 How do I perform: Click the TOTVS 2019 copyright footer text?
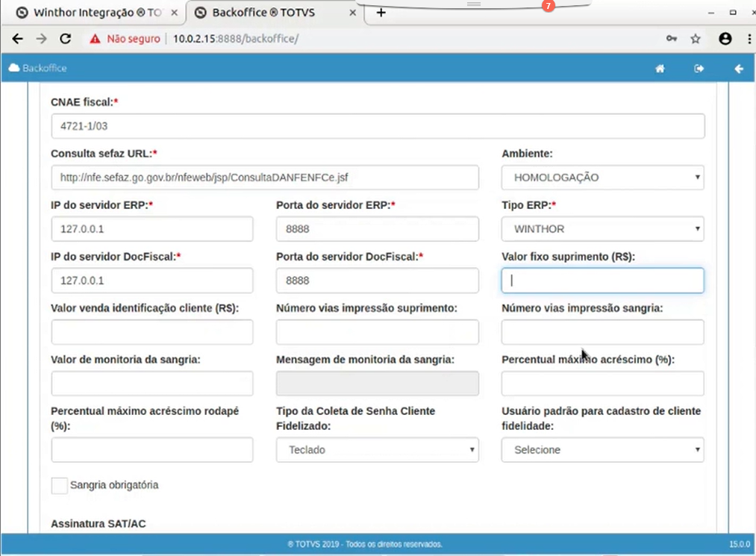[365, 544]
